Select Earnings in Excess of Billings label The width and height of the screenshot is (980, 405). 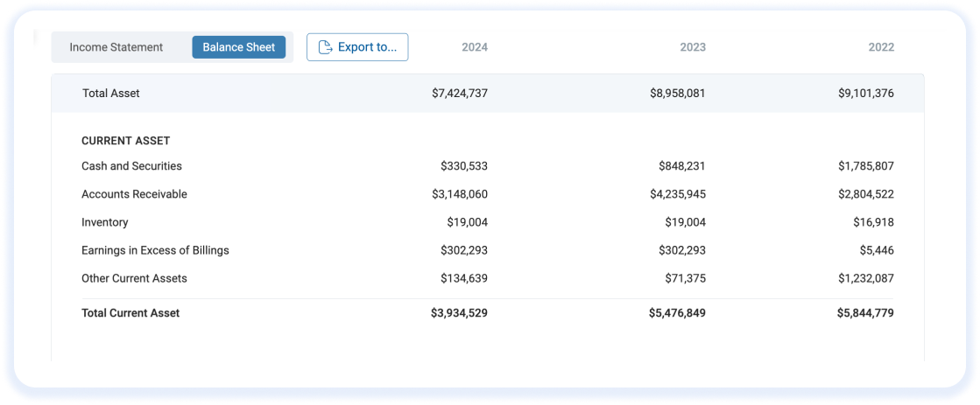[x=156, y=250]
